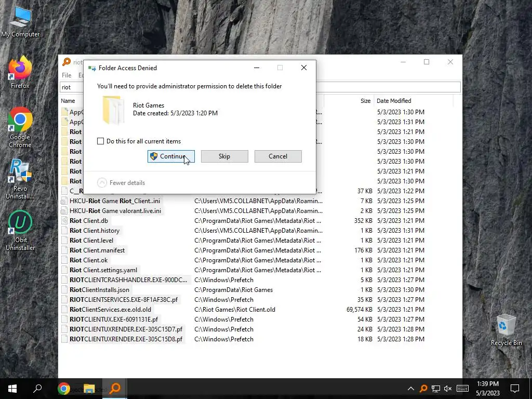The image size is (532, 399).
Task: Open Google Chrome desktop shortcut
Action: (x=20, y=128)
